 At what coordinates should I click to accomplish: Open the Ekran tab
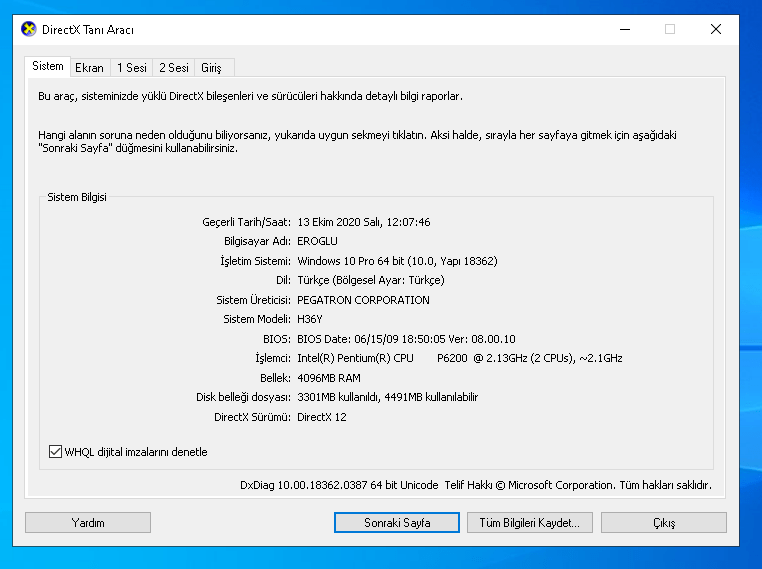click(x=89, y=68)
